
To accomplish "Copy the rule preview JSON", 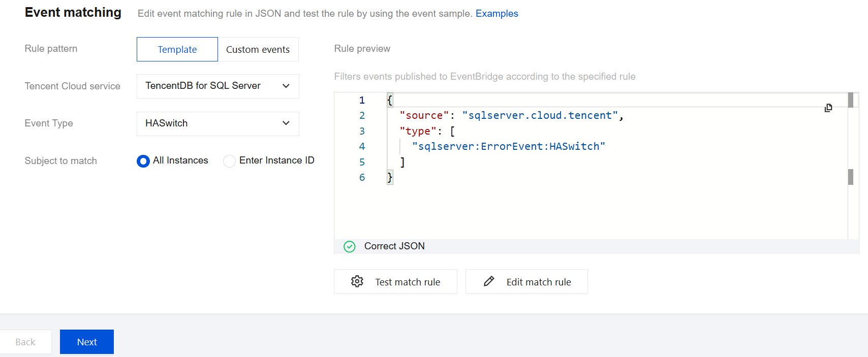I will click(828, 108).
